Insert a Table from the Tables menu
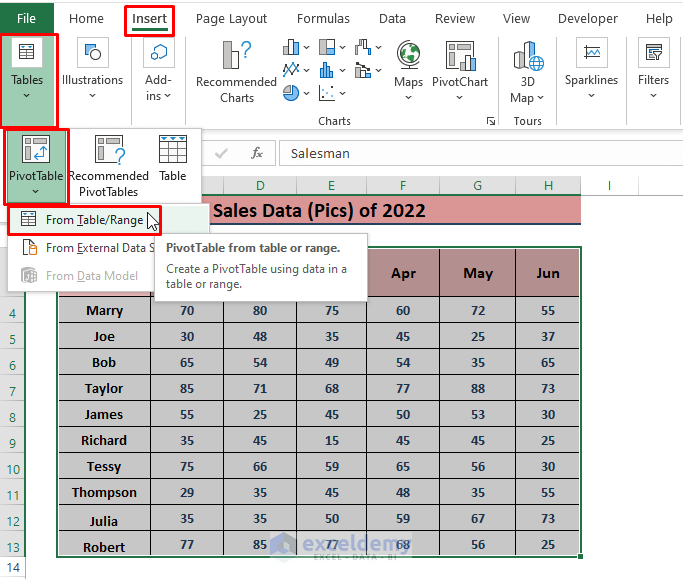 [x=172, y=159]
